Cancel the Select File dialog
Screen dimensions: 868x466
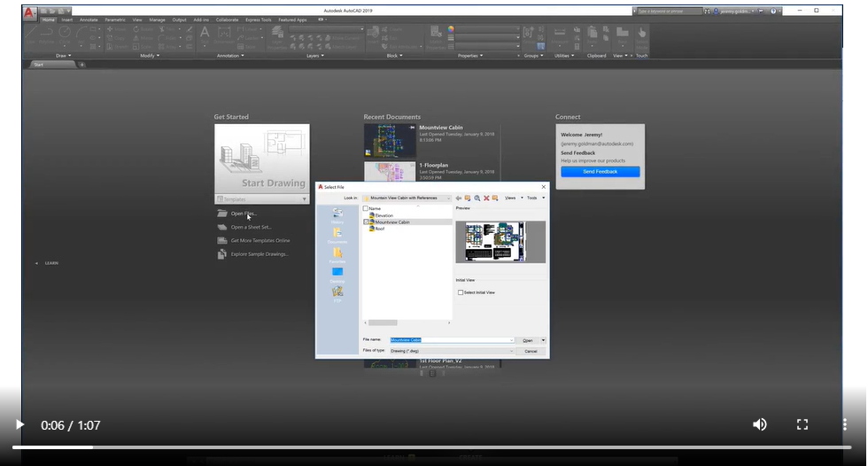pos(531,351)
